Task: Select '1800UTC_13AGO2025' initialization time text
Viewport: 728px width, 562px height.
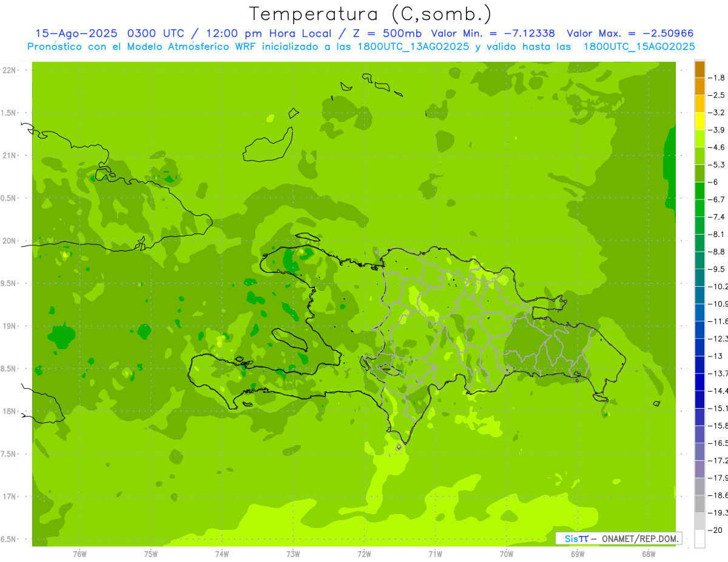Action: pyautogui.click(x=414, y=47)
